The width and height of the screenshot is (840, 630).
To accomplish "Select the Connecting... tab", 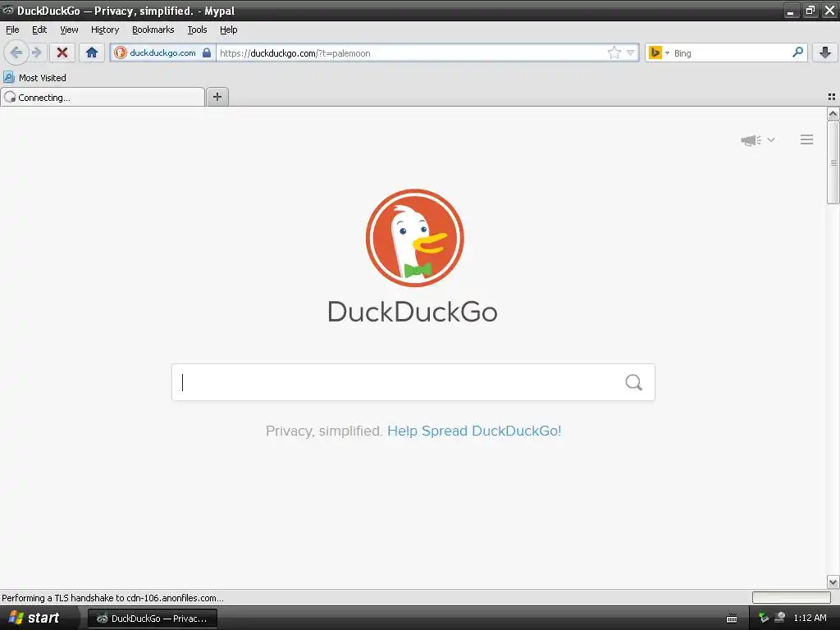I will [103, 97].
